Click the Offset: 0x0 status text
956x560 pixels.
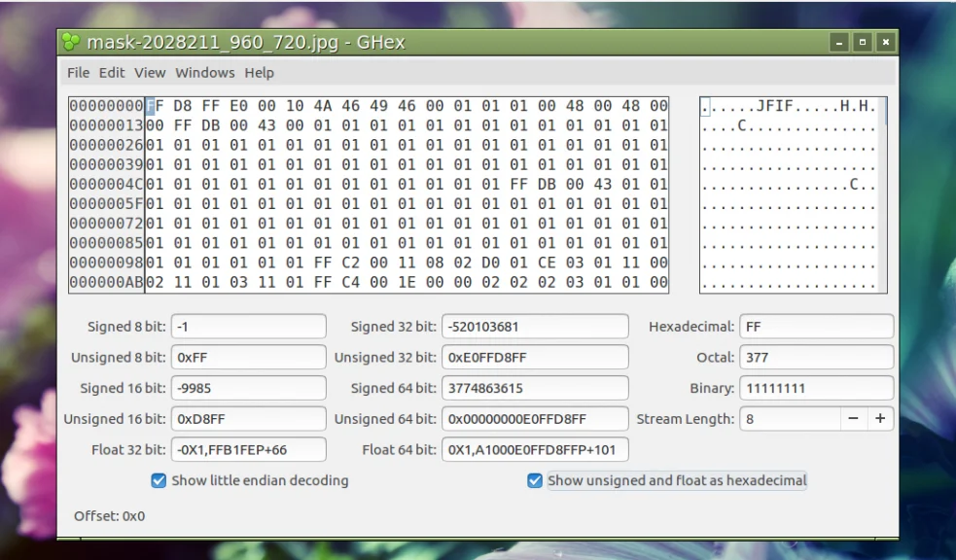point(110,516)
